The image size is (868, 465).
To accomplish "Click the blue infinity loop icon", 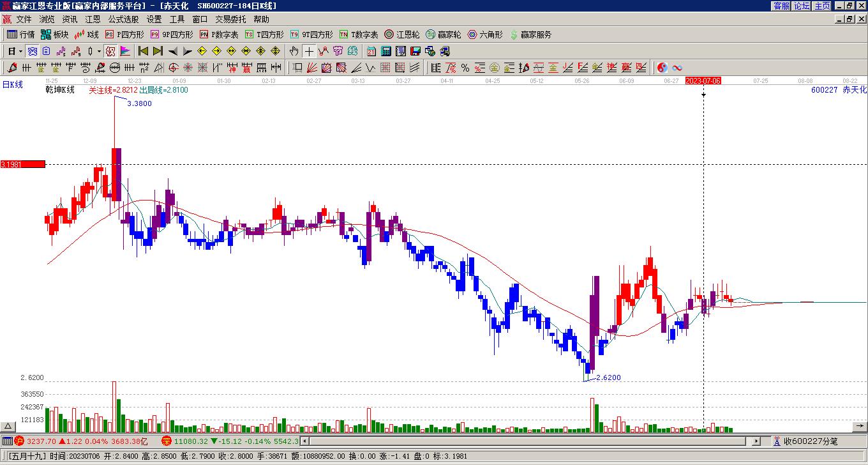I will [x=677, y=68].
